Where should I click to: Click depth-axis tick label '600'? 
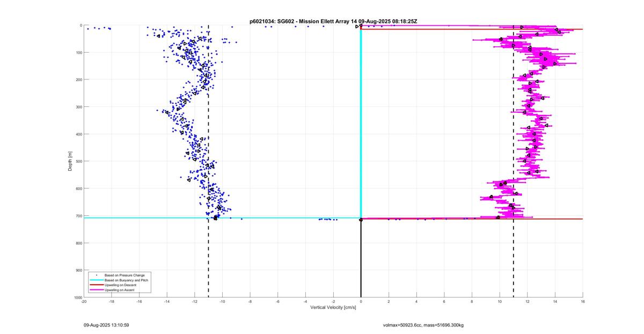tap(79, 188)
